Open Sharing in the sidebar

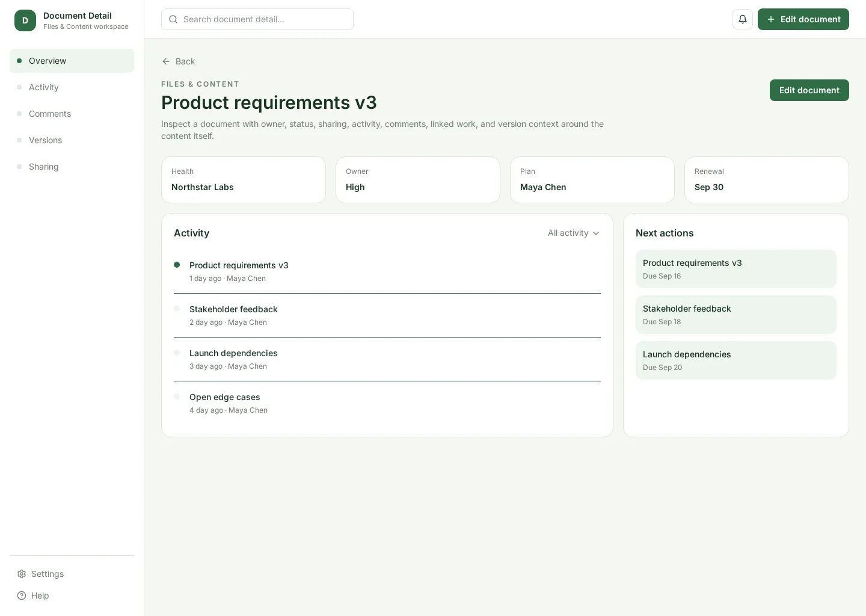72,167
